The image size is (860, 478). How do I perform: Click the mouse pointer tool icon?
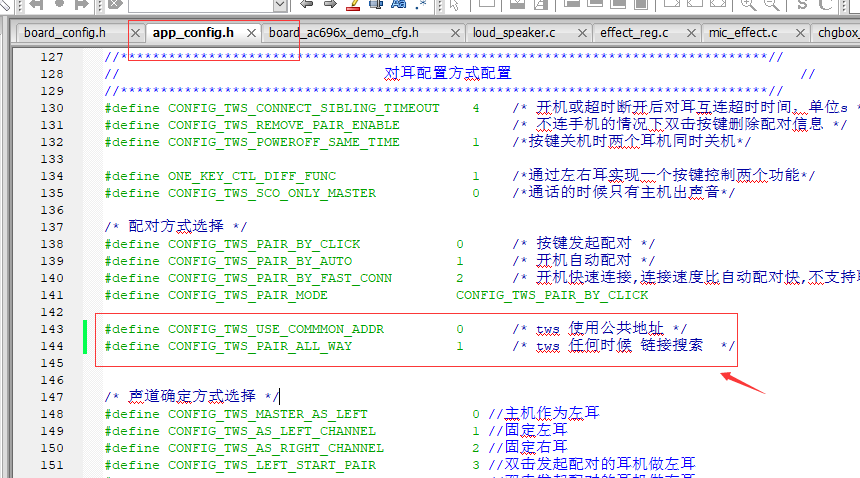pyautogui.click(x=454, y=5)
